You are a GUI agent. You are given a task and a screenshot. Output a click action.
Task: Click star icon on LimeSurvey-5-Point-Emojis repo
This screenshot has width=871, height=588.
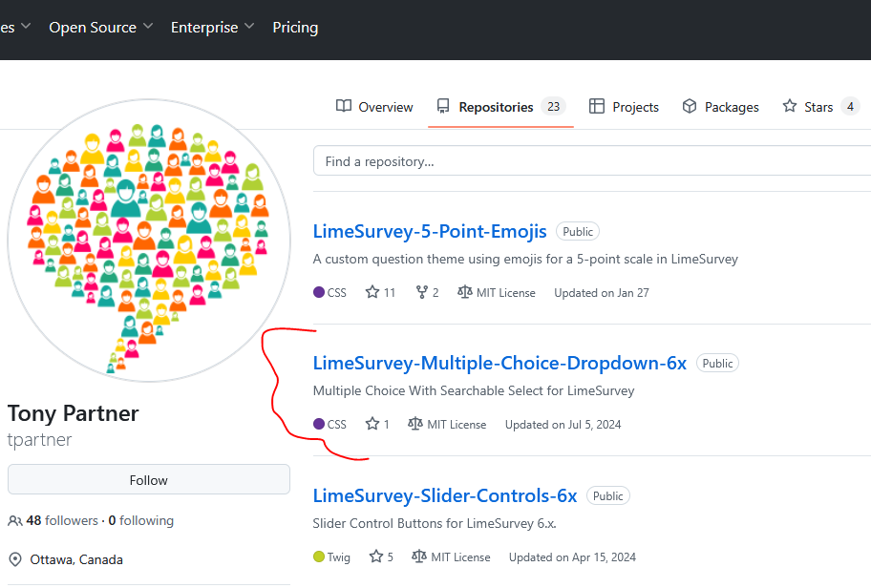click(x=372, y=292)
